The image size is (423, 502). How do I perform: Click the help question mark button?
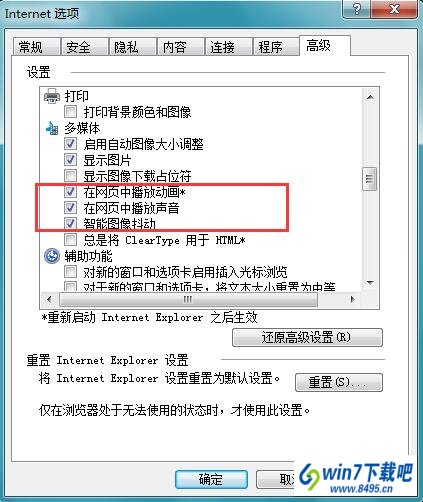[357, 9]
